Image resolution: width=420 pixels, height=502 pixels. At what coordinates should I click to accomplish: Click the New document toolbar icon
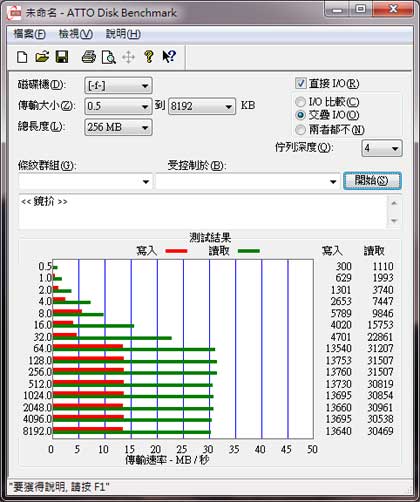[x=22, y=57]
